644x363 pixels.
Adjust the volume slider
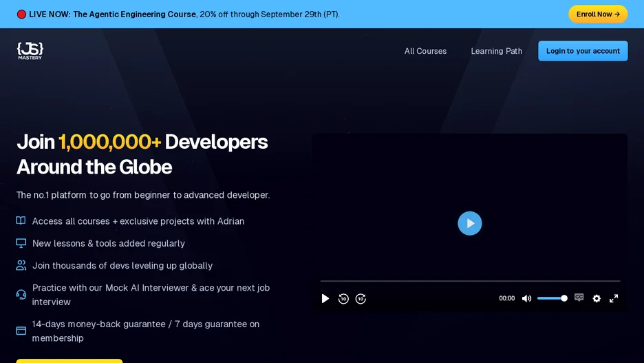pyautogui.click(x=552, y=298)
